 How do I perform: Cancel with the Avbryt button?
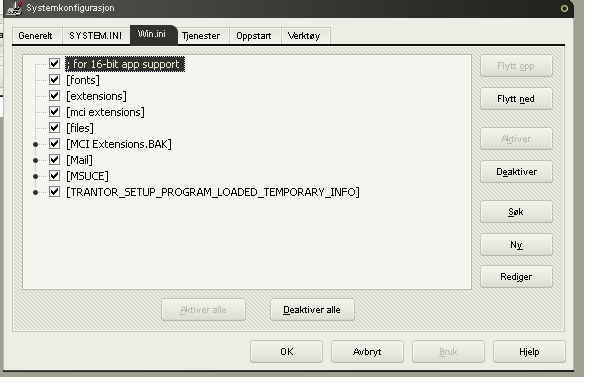pos(367,352)
